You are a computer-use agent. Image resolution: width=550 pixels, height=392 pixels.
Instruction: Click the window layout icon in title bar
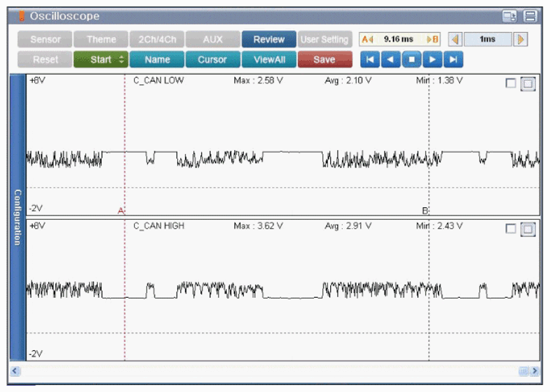tap(510, 16)
